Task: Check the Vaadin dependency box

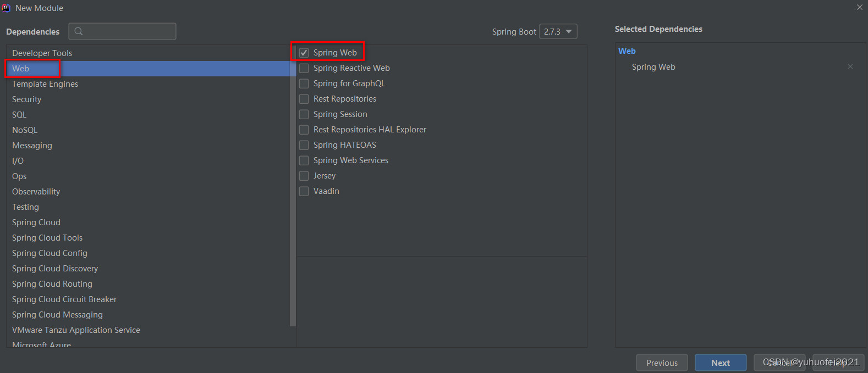Action: (x=304, y=191)
